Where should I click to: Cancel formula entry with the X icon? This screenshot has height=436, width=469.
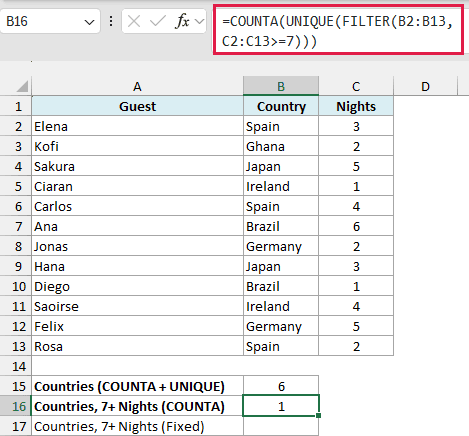(x=134, y=22)
